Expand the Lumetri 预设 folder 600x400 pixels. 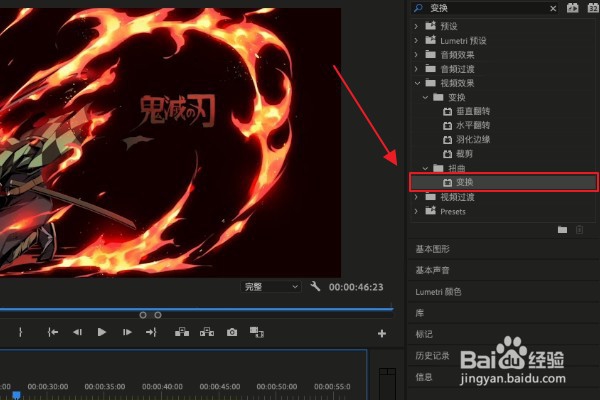click(x=416, y=41)
